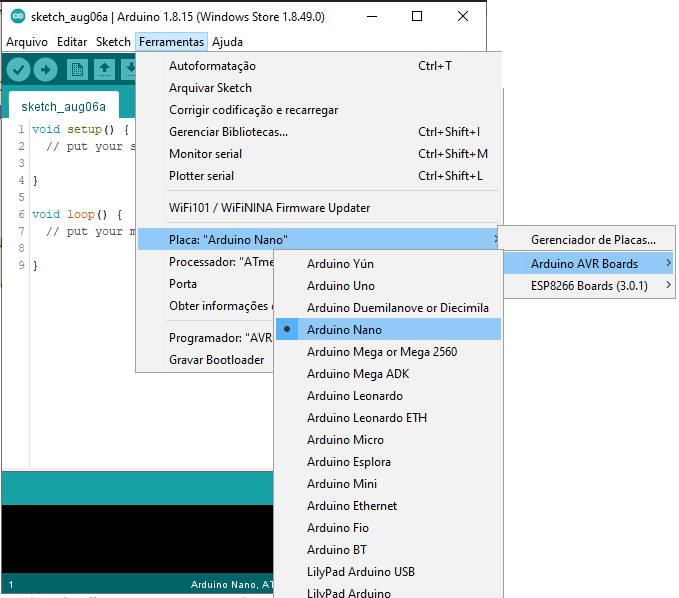This screenshot has width=679, height=598.
Task: Select the Arduino Leonardo board
Action: 388,396
